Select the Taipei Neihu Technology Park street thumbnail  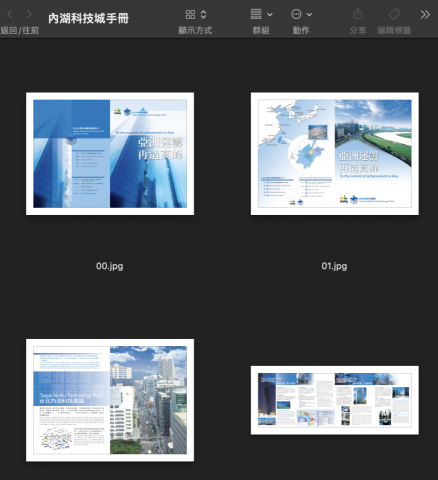click(110, 400)
